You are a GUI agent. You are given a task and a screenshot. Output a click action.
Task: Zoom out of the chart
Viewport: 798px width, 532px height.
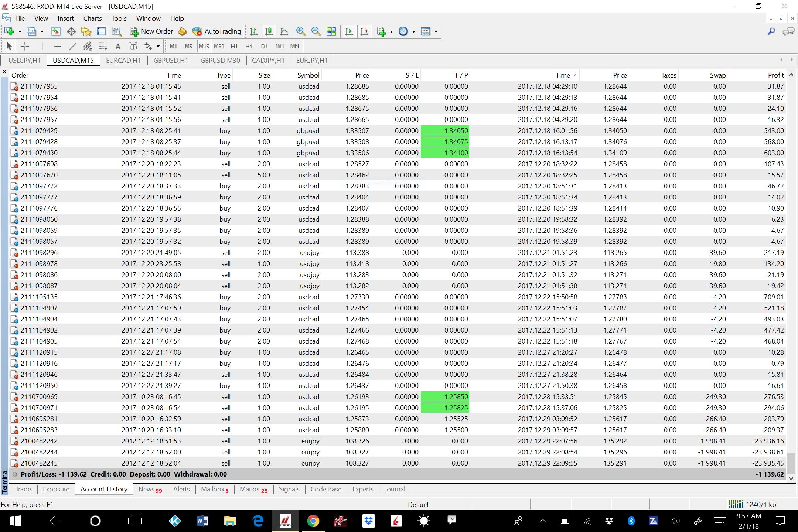point(316,31)
